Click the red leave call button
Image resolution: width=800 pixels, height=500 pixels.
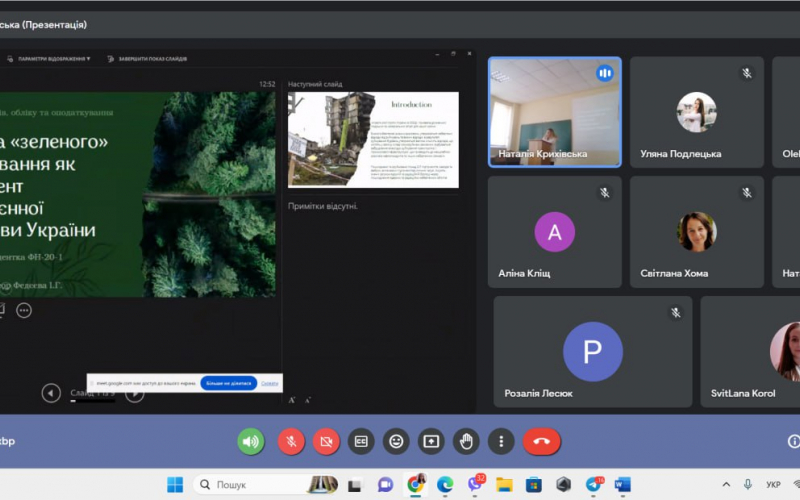click(x=541, y=441)
